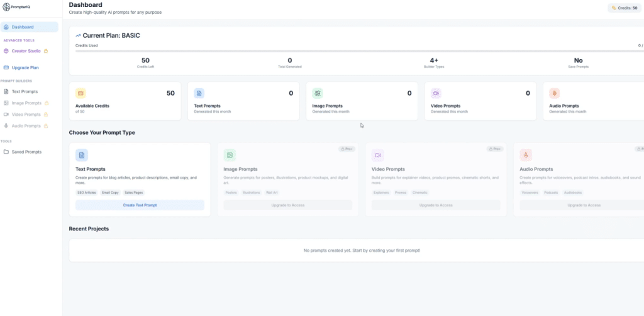
Task: Select Upgrade Plan in the sidebar
Action: (25, 67)
